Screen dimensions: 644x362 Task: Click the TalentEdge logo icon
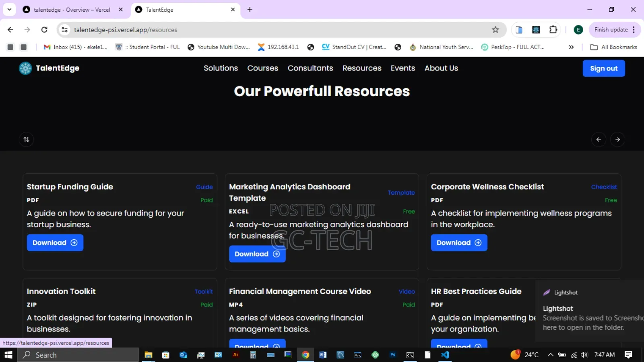tap(25, 68)
